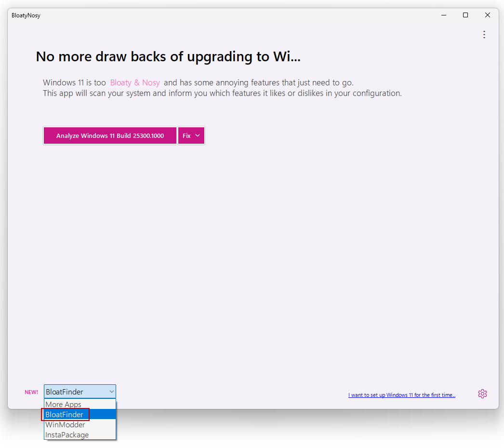Viewport: 504px width, 448px height.
Task: Click the pink NEW! label
Action: pos(31,392)
